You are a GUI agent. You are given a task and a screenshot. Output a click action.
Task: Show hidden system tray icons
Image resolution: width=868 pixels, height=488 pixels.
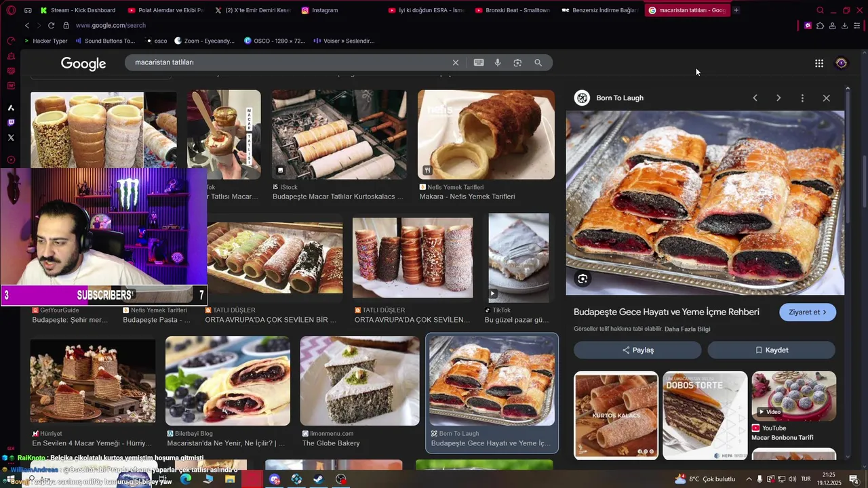pyautogui.click(x=749, y=479)
